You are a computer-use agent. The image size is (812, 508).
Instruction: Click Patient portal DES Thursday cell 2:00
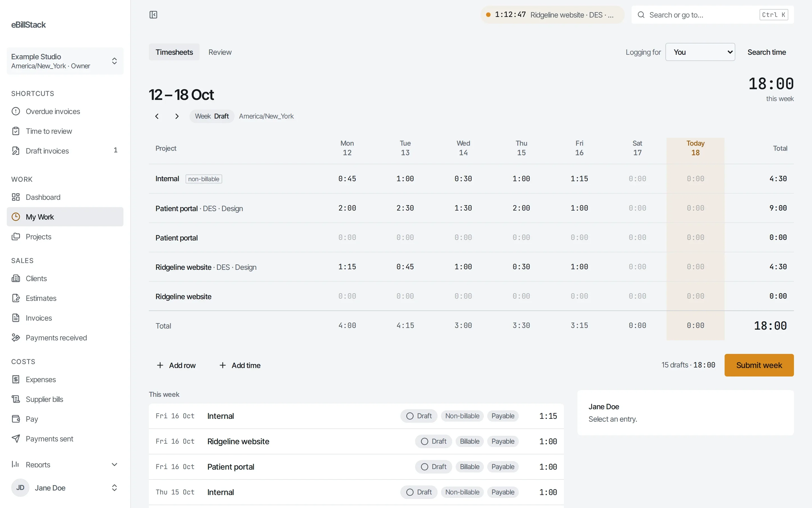(x=521, y=208)
